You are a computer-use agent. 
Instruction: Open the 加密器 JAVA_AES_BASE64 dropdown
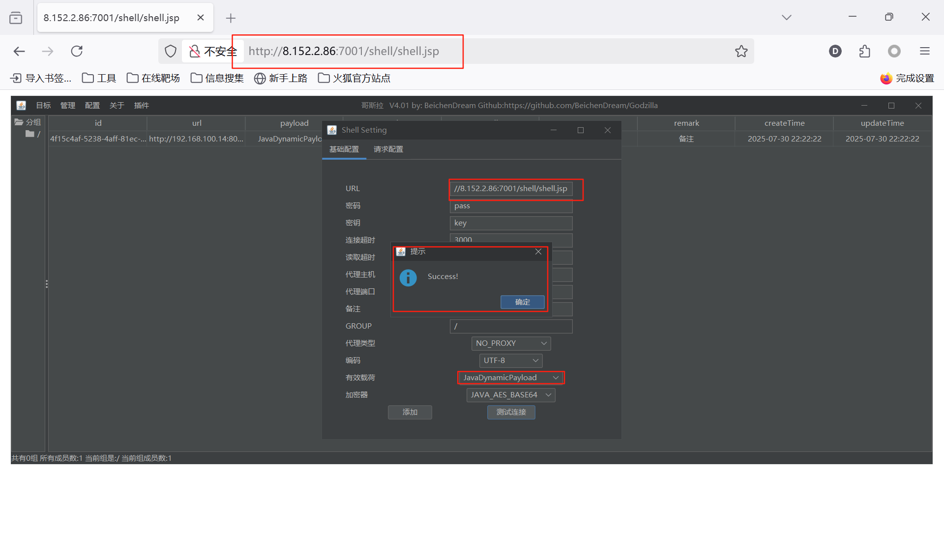(511, 395)
